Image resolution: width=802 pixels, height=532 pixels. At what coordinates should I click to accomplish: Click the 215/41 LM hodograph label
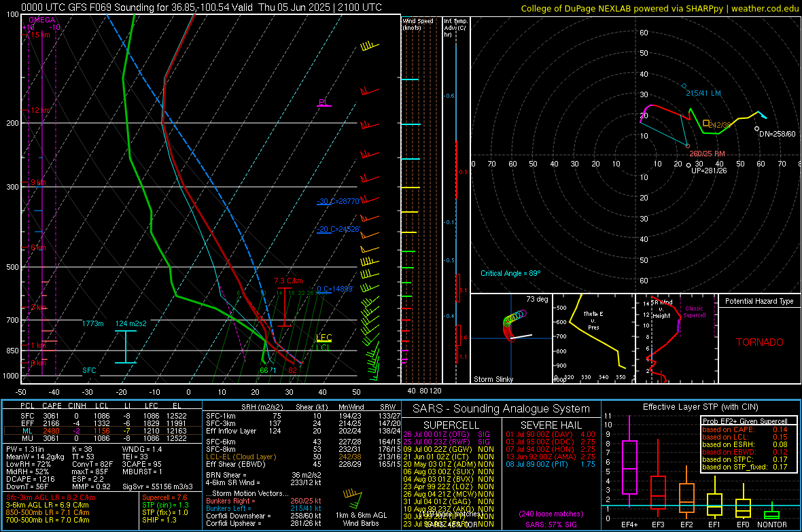coord(703,93)
